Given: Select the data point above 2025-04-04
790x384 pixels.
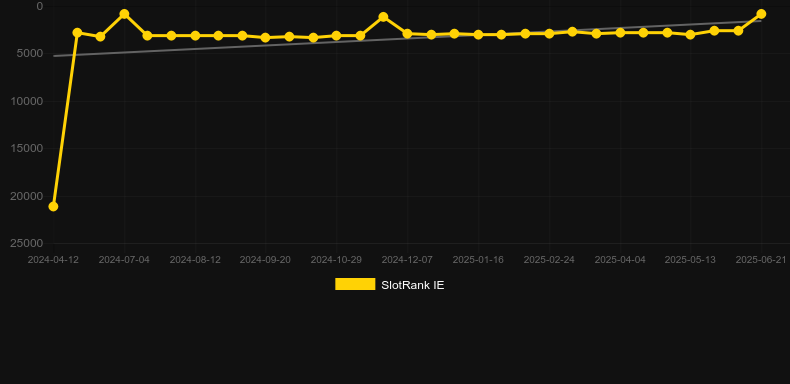Looking at the screenshot, I should click(620, 32).
